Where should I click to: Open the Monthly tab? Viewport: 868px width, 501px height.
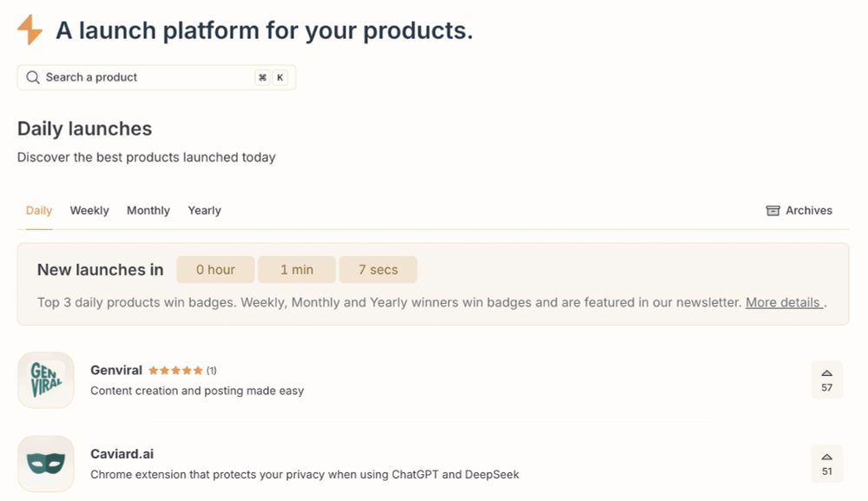[x=148, y=210]
